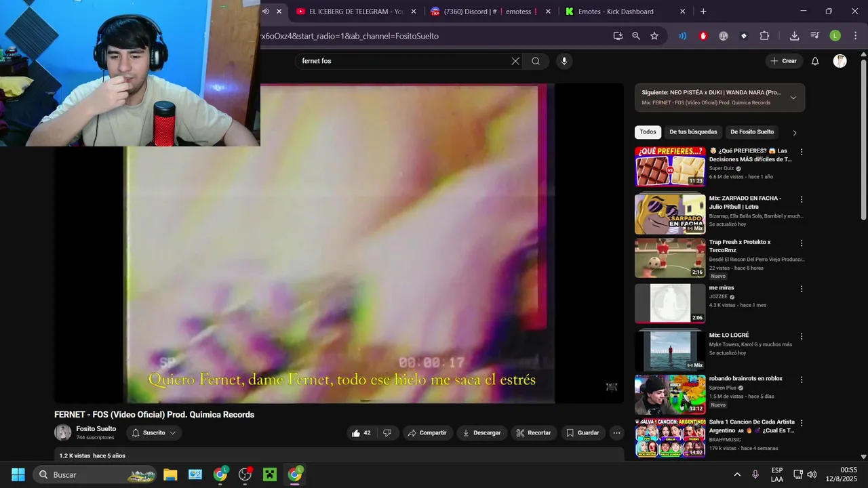The height and width of the screenshot is (488, 868).
Task: Click the red hand extension icon
Action: coord(703,36)
